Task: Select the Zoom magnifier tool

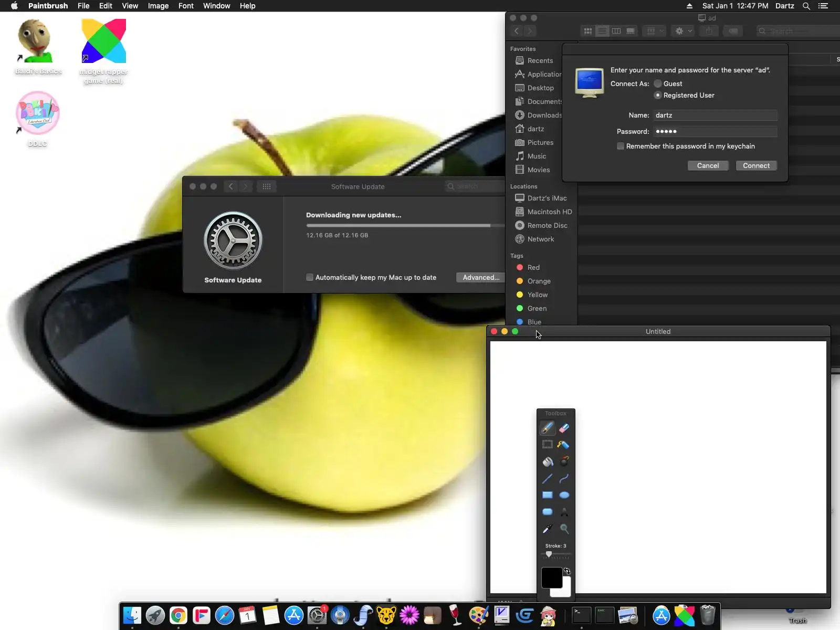Action: coord(564,529)
